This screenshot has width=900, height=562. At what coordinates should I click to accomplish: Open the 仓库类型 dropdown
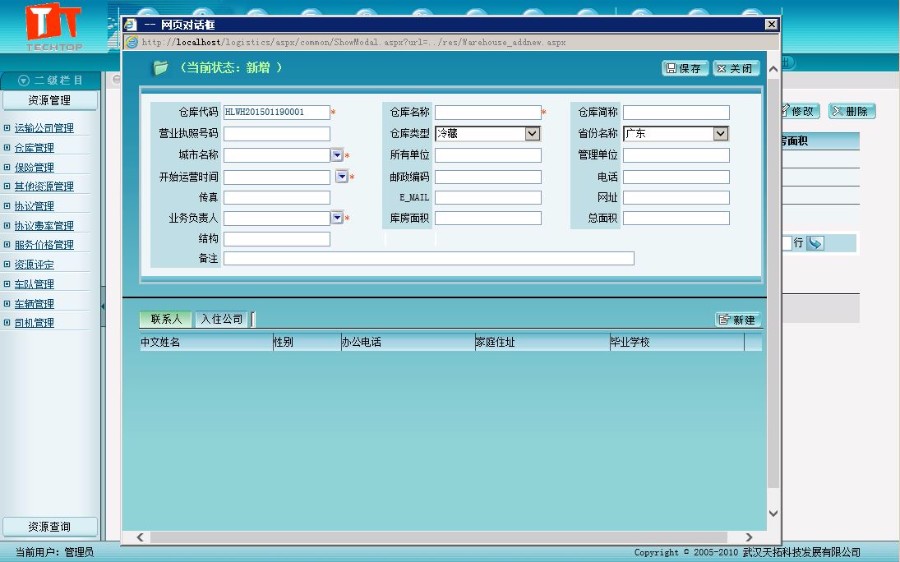533,134
